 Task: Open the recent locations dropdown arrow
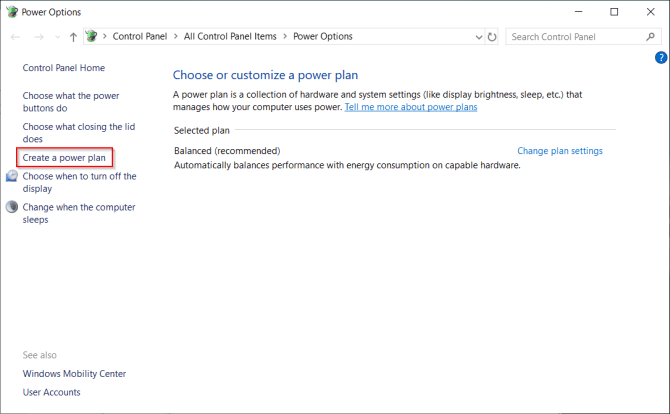56,37
